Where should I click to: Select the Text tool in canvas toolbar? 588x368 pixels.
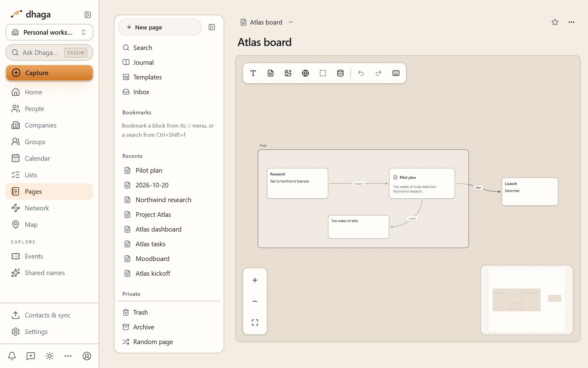[x=253, y=73]
